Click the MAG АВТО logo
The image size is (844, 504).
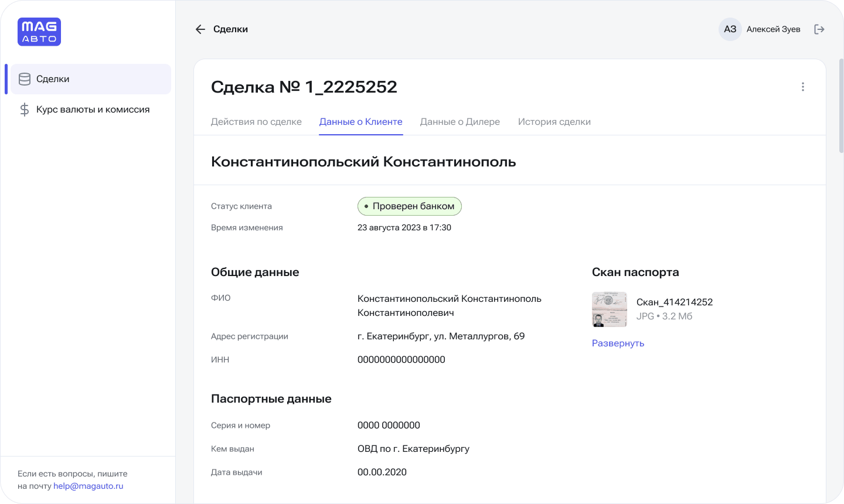(x=39, y=32)
